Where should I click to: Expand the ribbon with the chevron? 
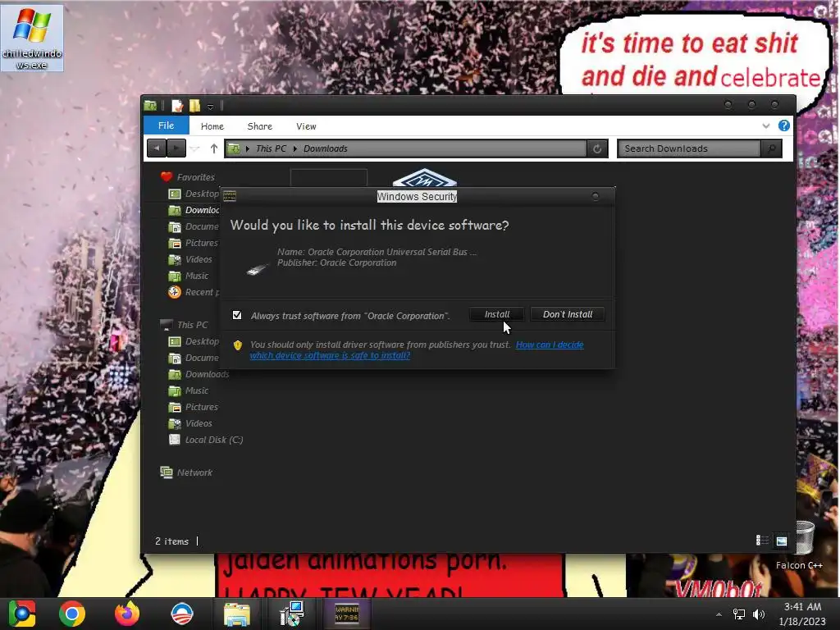coord(766,126)
